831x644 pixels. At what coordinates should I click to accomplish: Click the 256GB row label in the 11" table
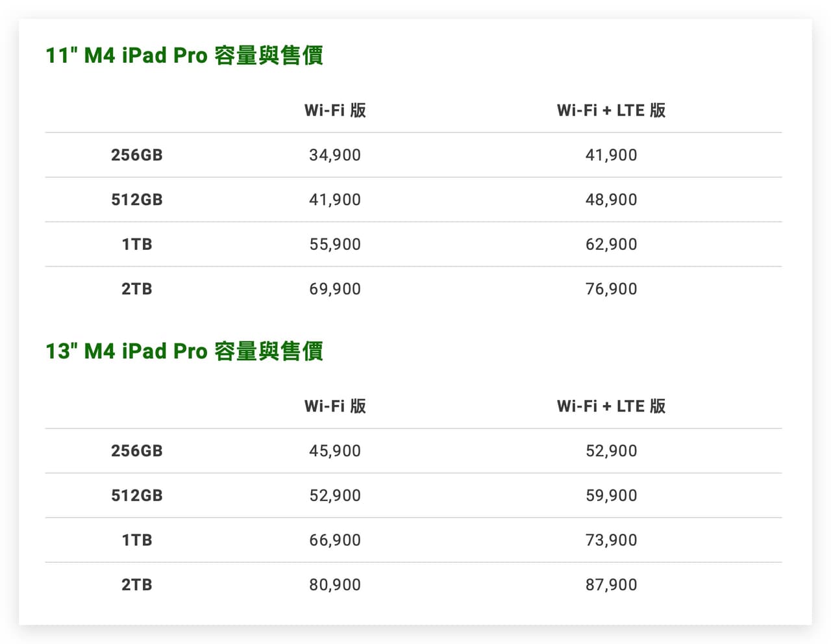[137, 155]
